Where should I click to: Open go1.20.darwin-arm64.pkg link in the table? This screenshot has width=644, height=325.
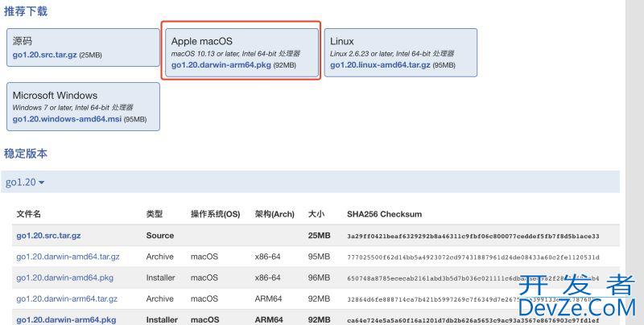[x=66, y=319]
